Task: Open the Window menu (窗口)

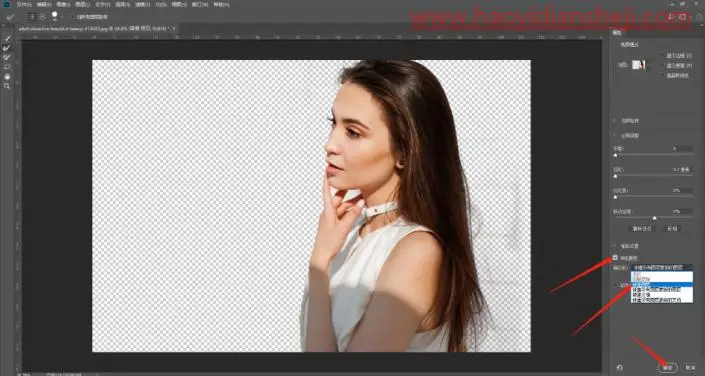Action: click(199, 5)
